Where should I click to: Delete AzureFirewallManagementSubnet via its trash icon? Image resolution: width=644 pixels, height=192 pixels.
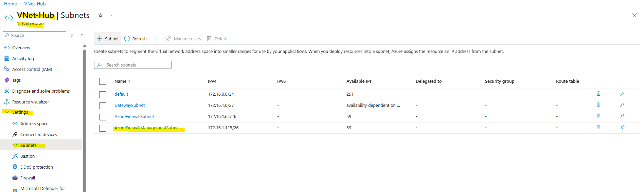598,127
